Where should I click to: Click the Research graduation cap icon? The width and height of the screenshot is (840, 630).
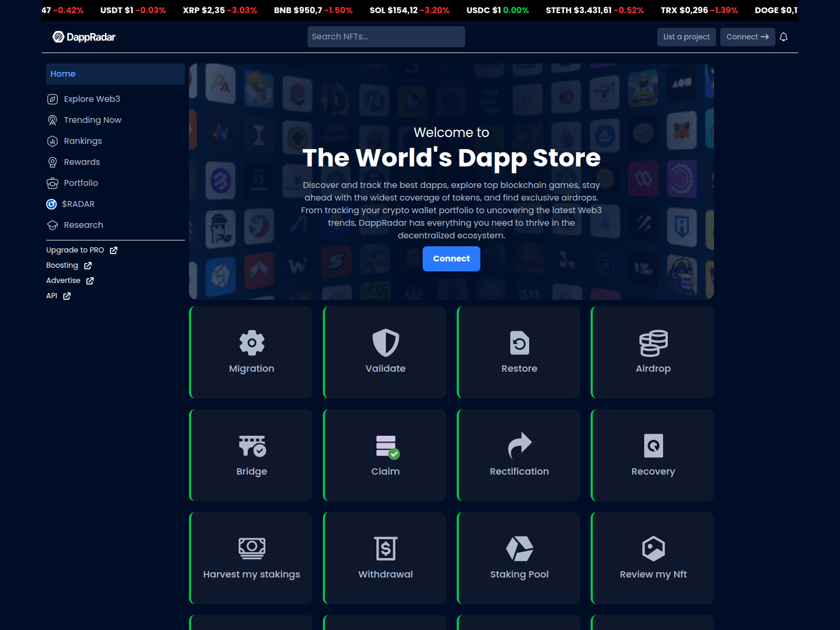tap(52, 225)
